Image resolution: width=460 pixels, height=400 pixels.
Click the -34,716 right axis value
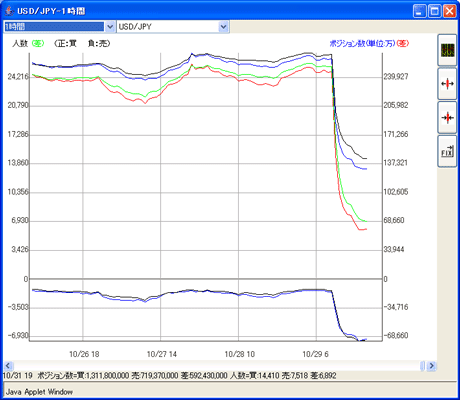(x=396, y=307)
